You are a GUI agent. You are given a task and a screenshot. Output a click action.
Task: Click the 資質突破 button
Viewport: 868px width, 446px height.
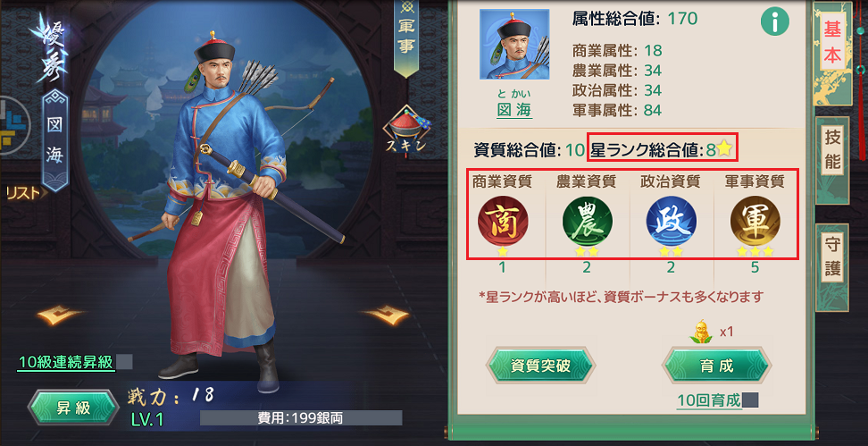[540, 366]
